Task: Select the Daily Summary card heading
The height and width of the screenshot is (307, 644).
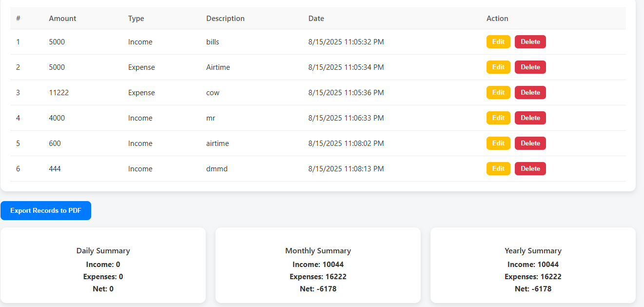Action: coord(103,251)
